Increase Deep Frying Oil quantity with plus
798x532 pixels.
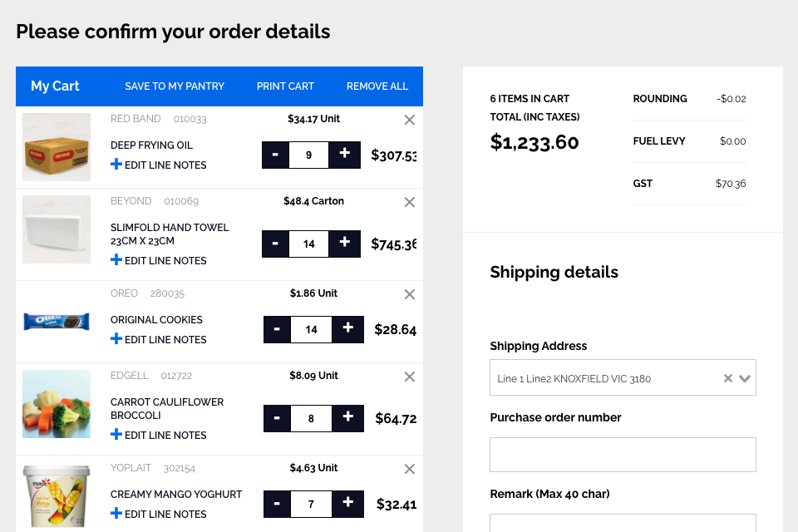click(x=344, y=155)
